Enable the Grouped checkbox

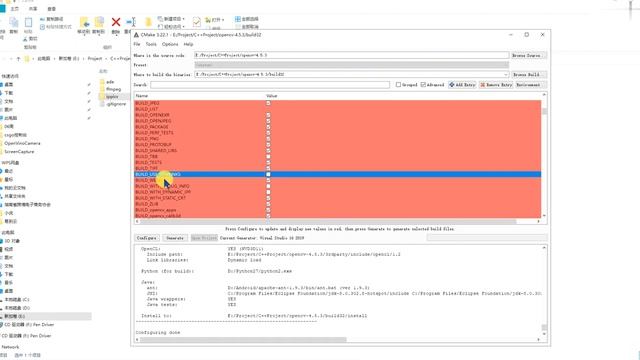click(x=398, y=84)
